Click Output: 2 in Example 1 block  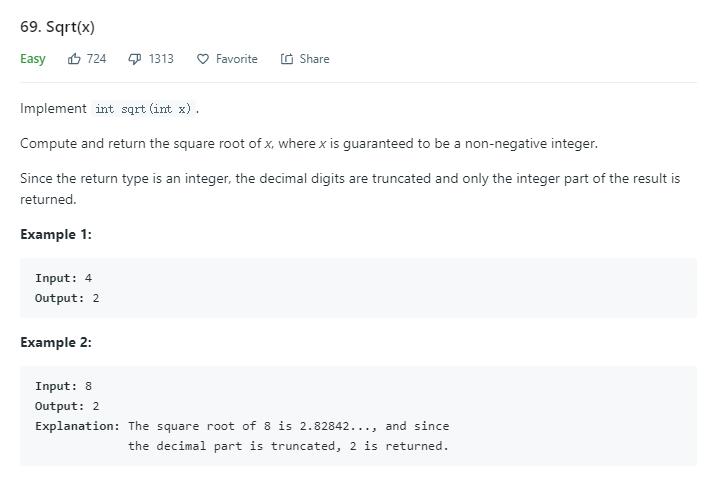[x=67, y=298]
